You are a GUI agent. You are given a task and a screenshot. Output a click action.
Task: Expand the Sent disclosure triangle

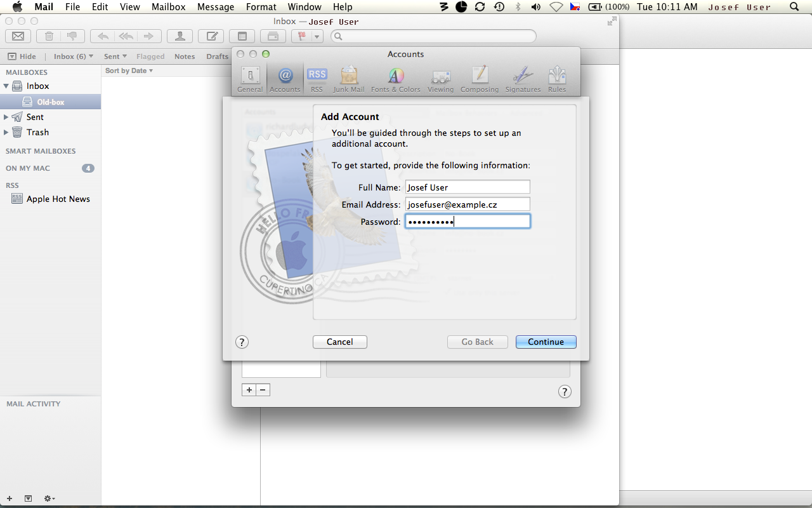coord(6,117)
